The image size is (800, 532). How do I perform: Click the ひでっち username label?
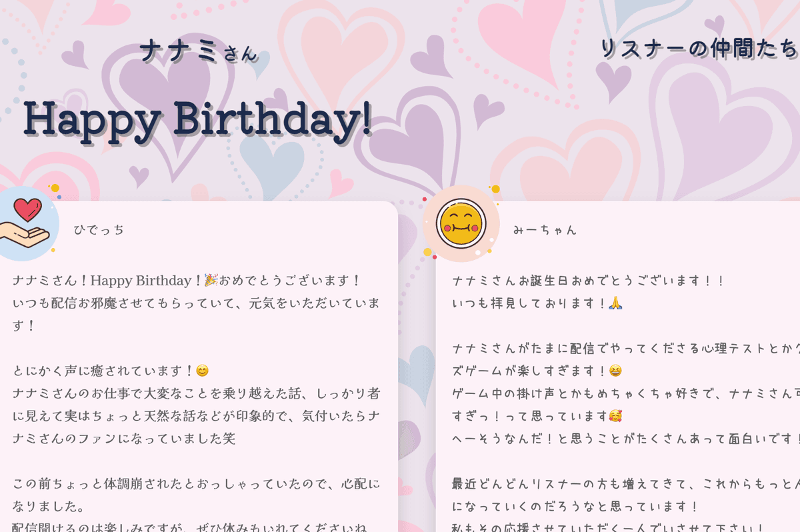[x=99, y=230]
